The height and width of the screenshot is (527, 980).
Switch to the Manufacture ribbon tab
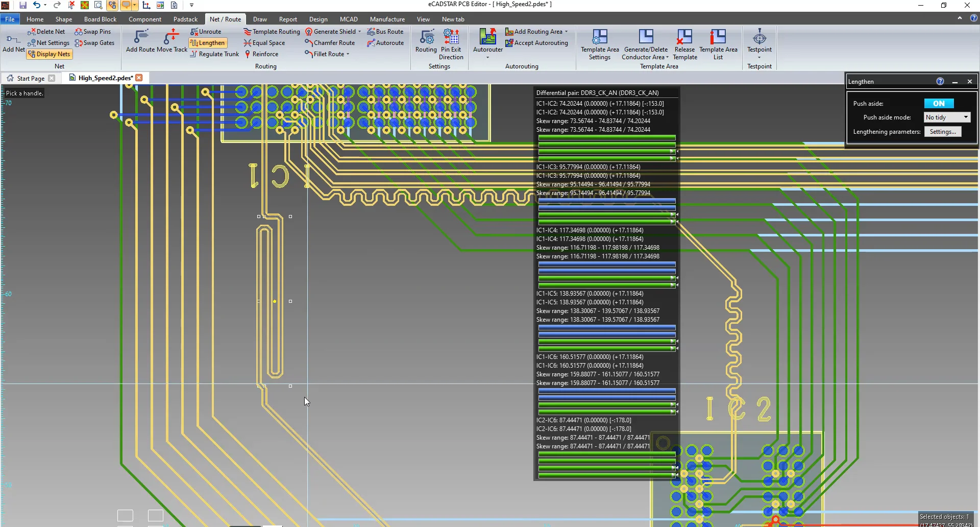[387, 19]
